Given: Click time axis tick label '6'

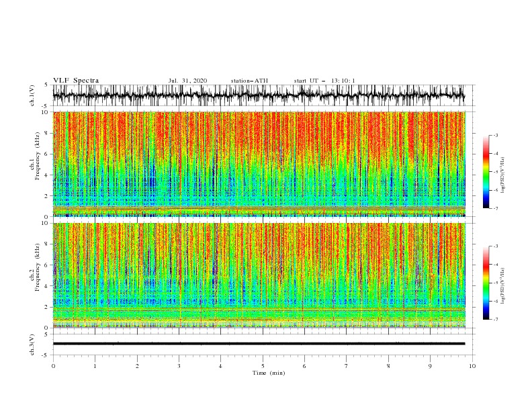Looking at the screenshot, I should click(304, 366).
